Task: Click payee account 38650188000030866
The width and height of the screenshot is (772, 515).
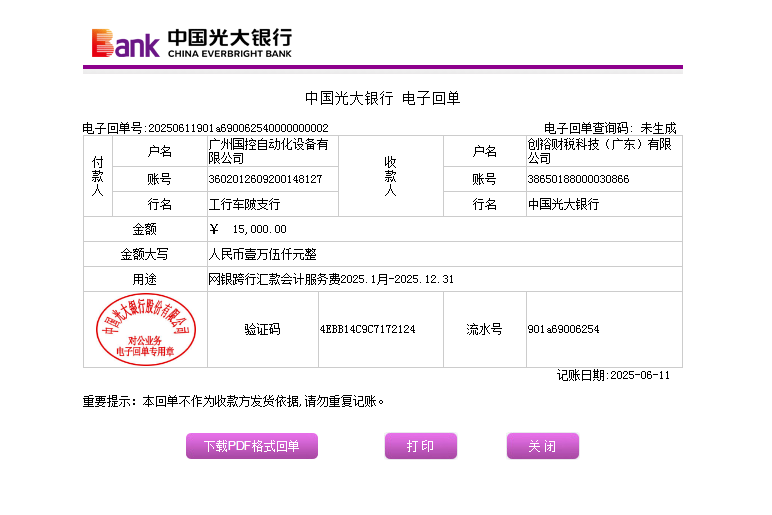Action: click(x=578, y=179)
